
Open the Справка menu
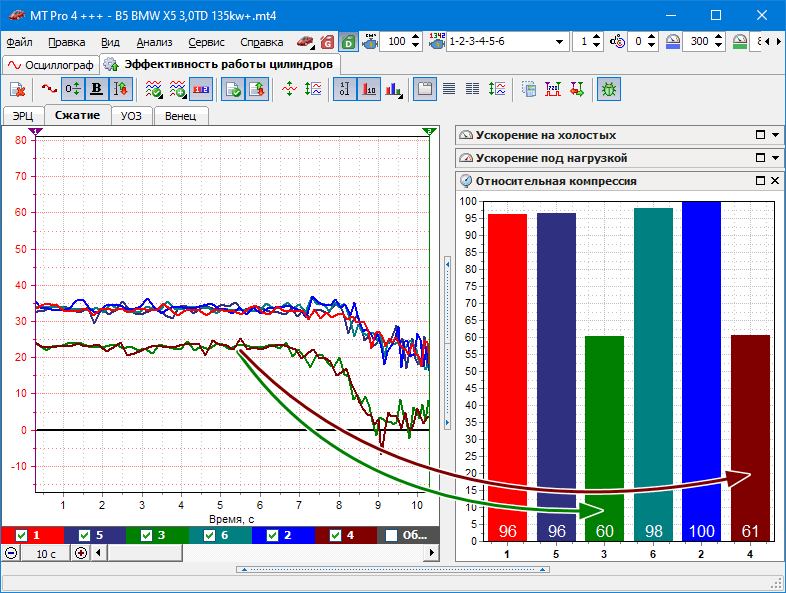click(262, 42)
